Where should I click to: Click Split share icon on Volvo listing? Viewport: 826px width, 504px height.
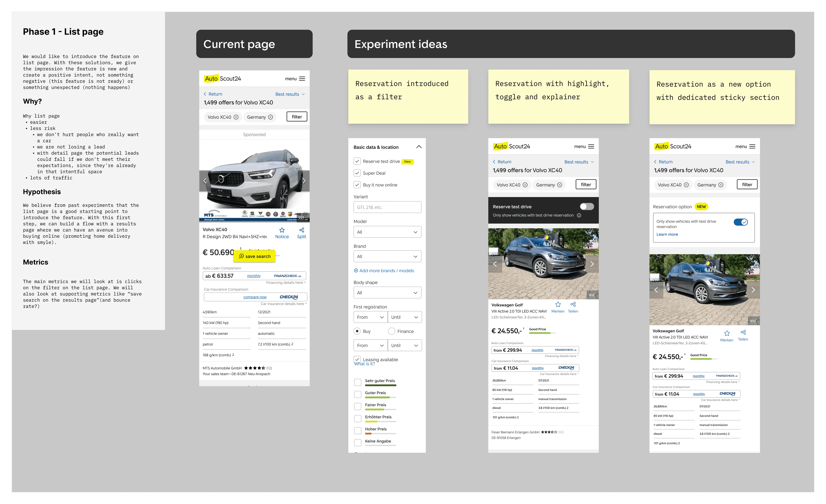[x=301, y=230]
